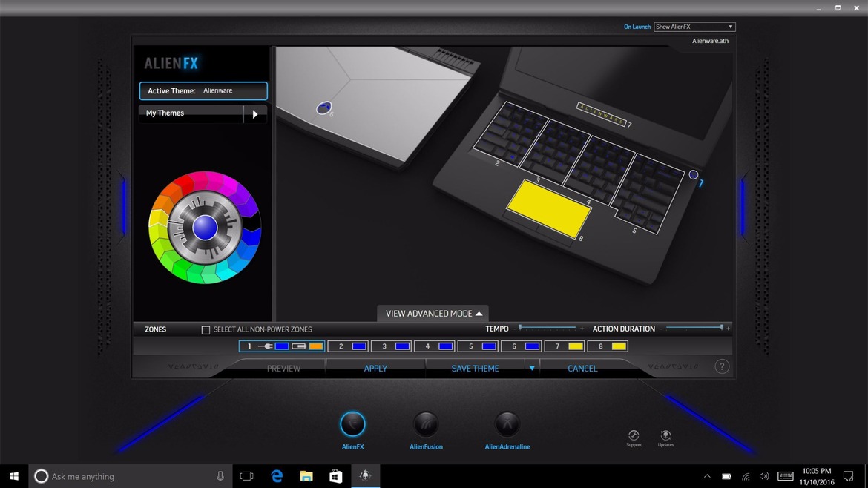
Task: Open the clock and date display
Action: [x=817, y=476]
